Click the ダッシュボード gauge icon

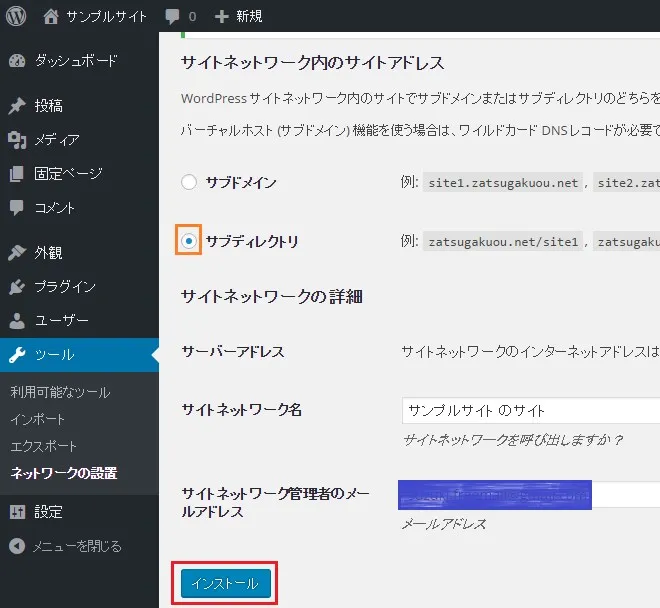17,61
